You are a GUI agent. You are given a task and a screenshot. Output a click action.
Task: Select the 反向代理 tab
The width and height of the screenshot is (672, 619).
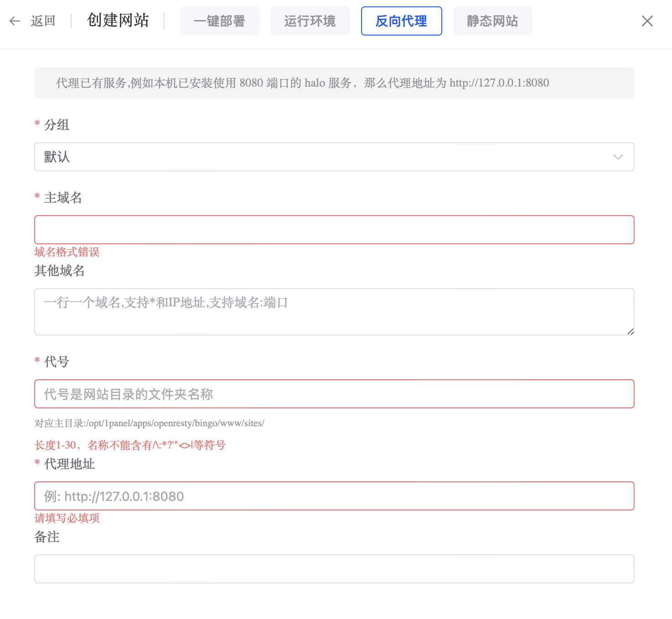[401, 21]
